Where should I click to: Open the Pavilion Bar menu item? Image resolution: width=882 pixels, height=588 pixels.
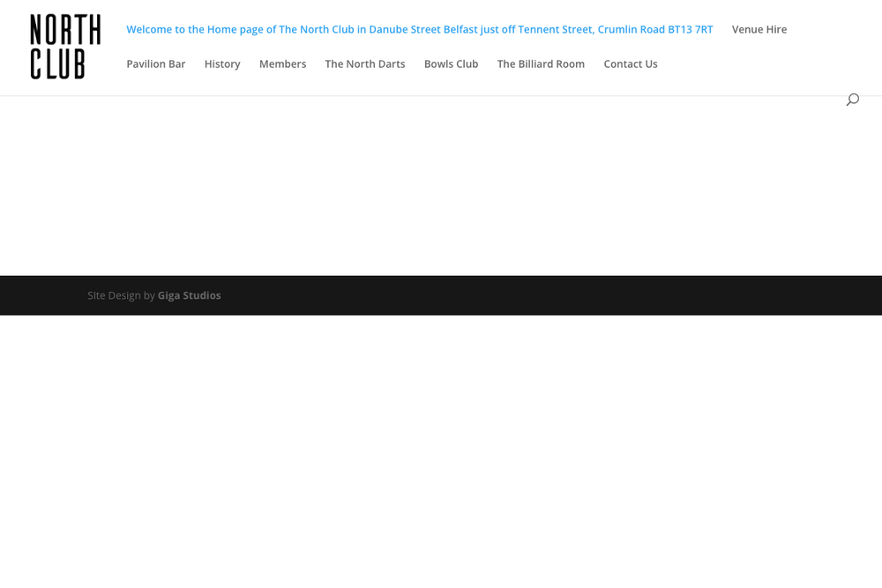click(156, 64)
